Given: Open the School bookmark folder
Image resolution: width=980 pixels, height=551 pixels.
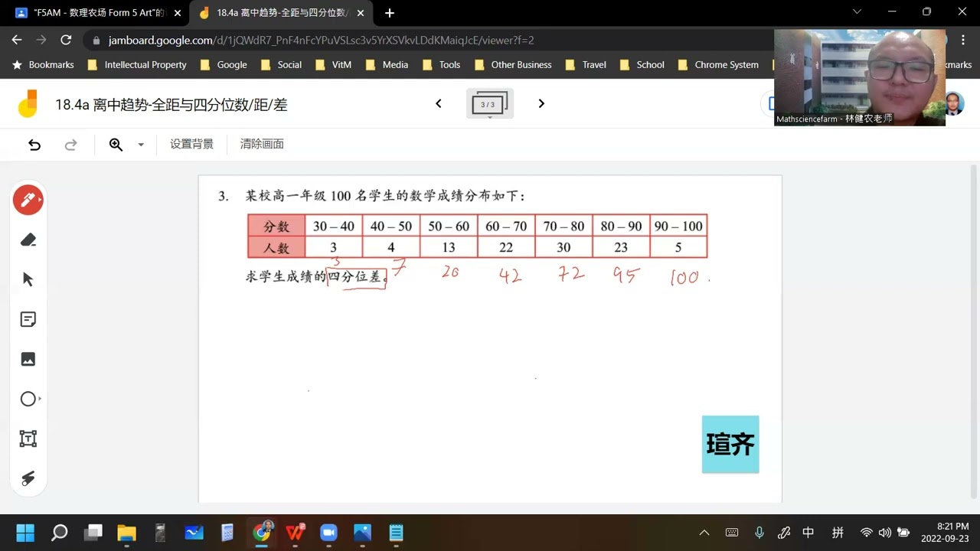Looking at the screenshot, I should [x=642, y=65].
